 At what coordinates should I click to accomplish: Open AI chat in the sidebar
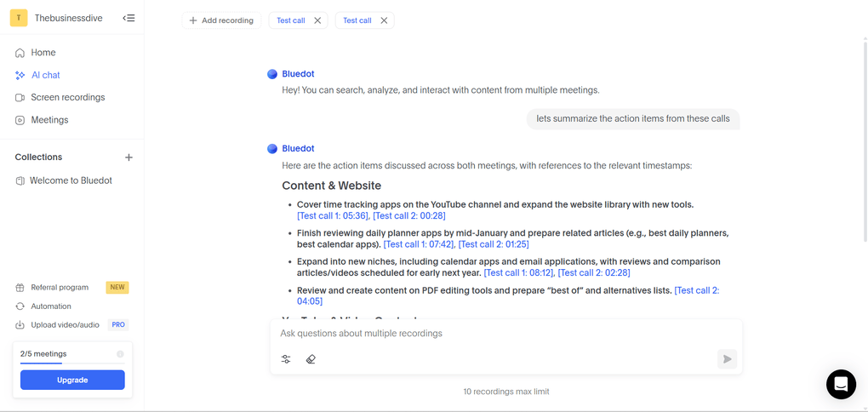point(45,75)
